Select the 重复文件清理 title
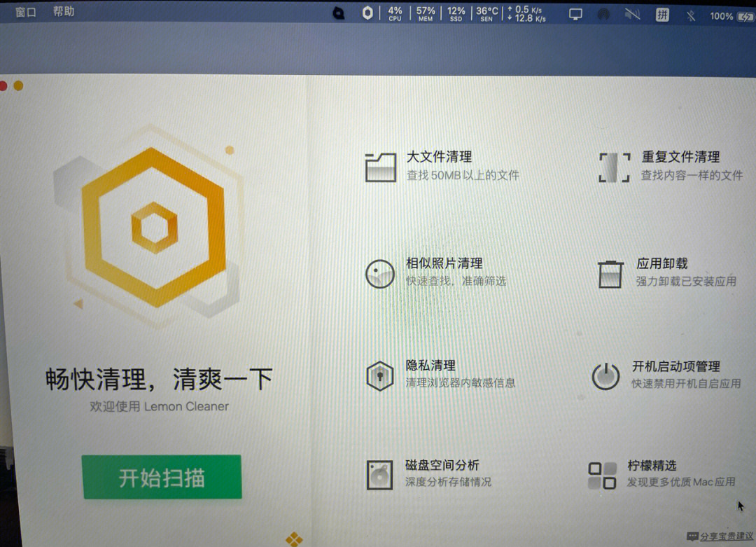 click(680, 157)
